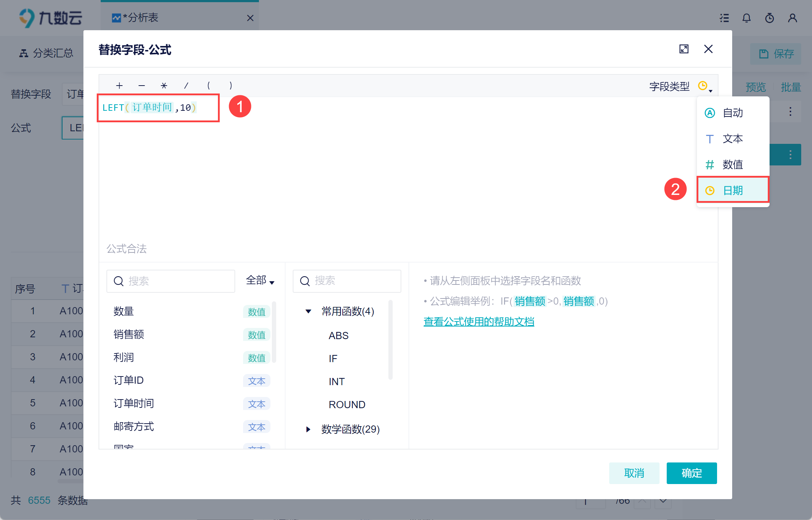Pick the ROUND function from list
The height and width of the screenshot is (520, 812).
tap(347, 405)
